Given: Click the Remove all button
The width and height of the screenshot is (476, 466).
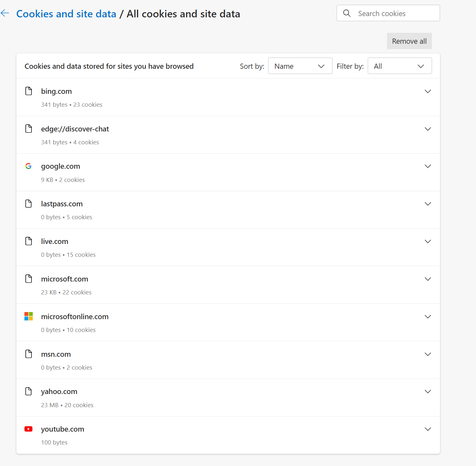Looking at the screenshot, I should coord(409,41).
